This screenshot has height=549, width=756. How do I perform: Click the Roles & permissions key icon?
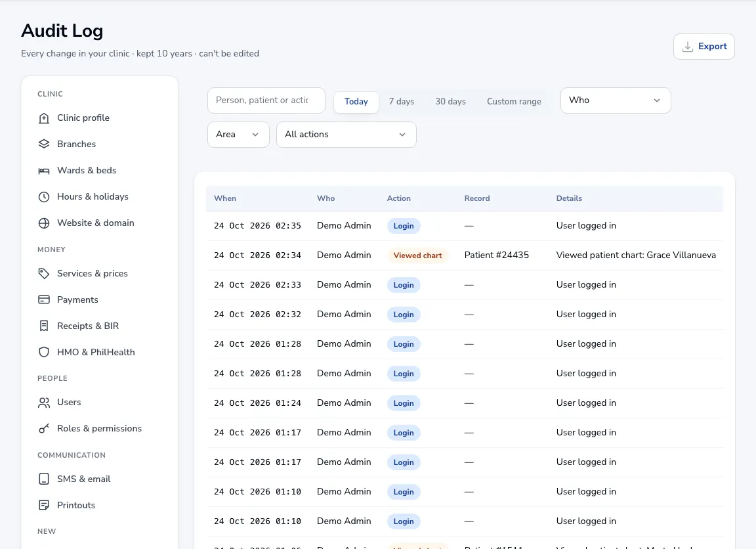point(44,428)
